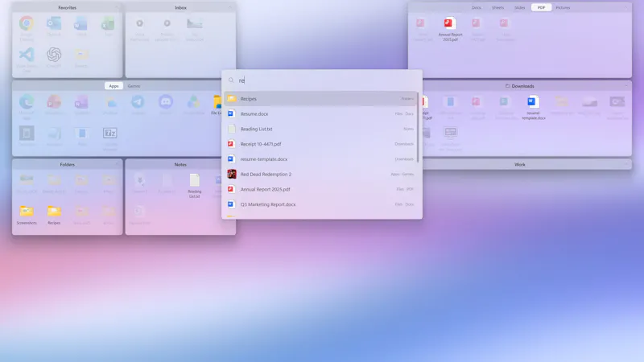The width and height of the screenshot is (644, 362).
Task: Open OneDrive in Apps panel
Action: [110, 105]
